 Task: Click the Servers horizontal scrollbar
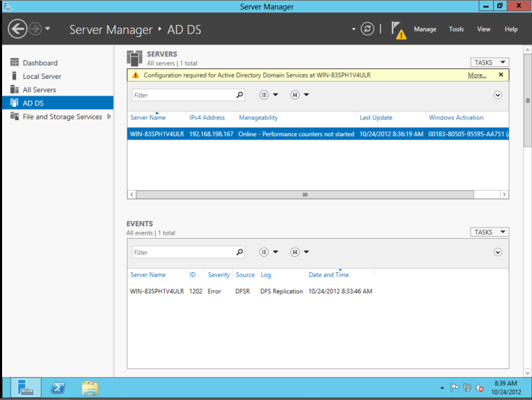tap(305, 195)
